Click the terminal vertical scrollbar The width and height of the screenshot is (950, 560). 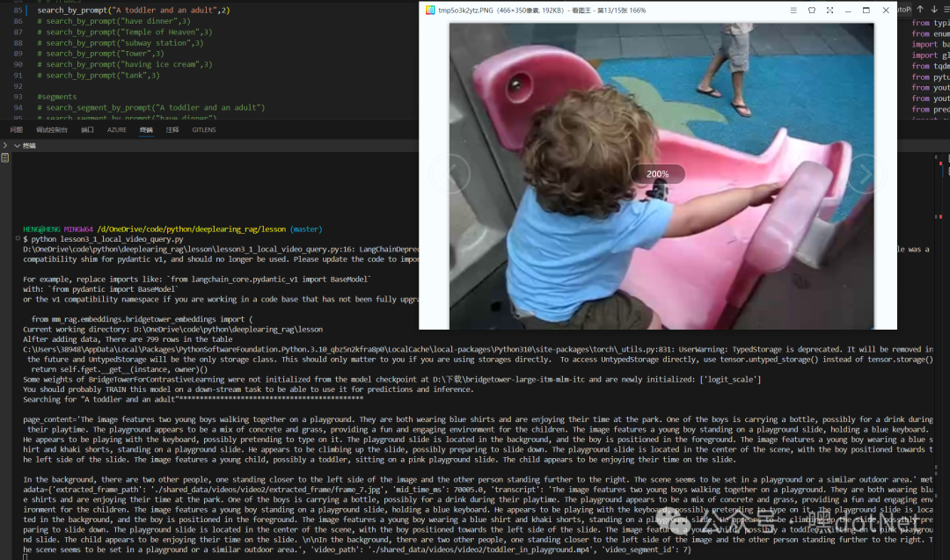937,354
